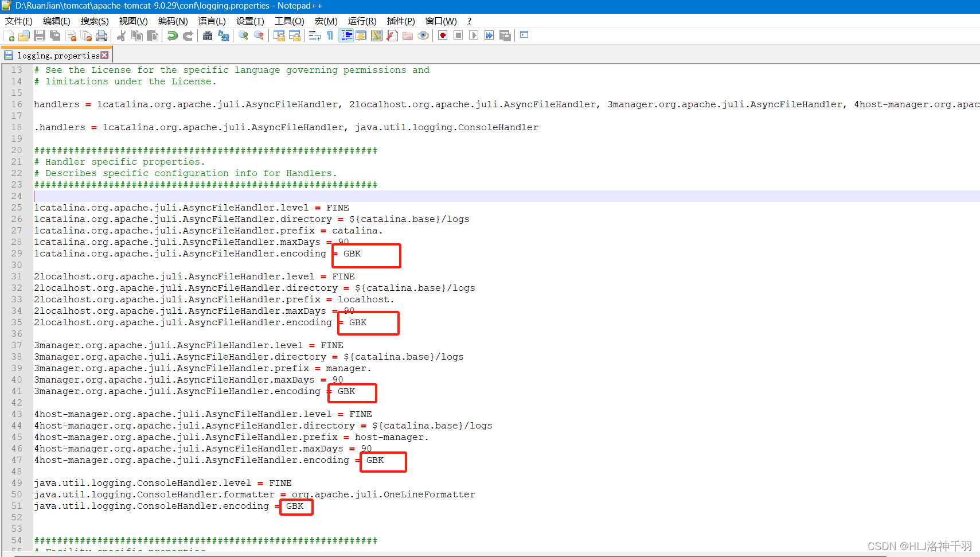This screenshot has width=980, height=557.
Task: Open the 语言(L) menu
Action: pos(212,21)
